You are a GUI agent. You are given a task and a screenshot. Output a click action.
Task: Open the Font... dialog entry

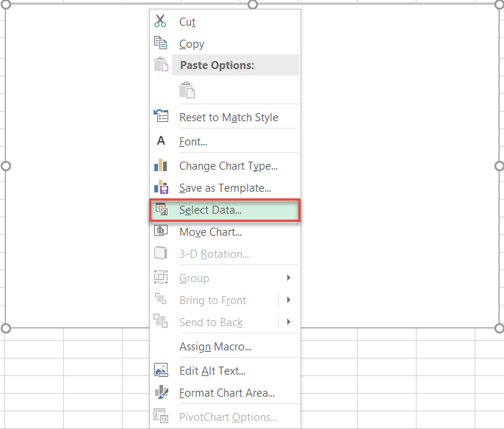[225, 141]
